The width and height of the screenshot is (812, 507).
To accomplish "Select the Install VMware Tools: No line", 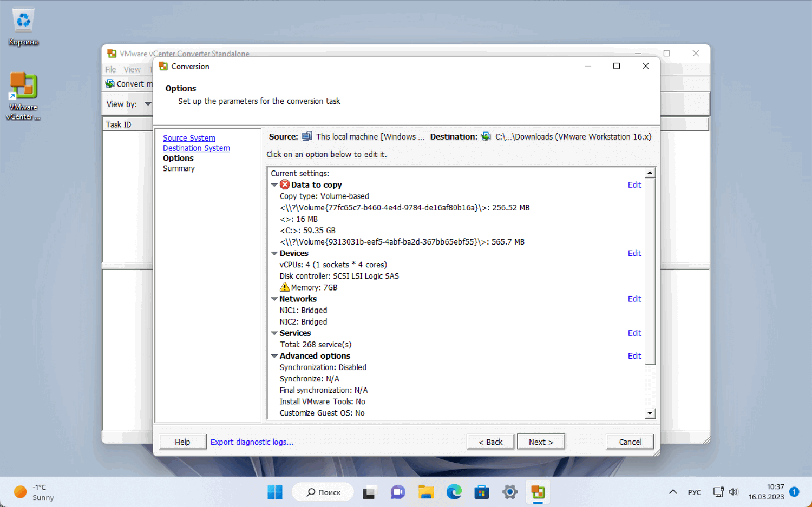I will (323, 401).
